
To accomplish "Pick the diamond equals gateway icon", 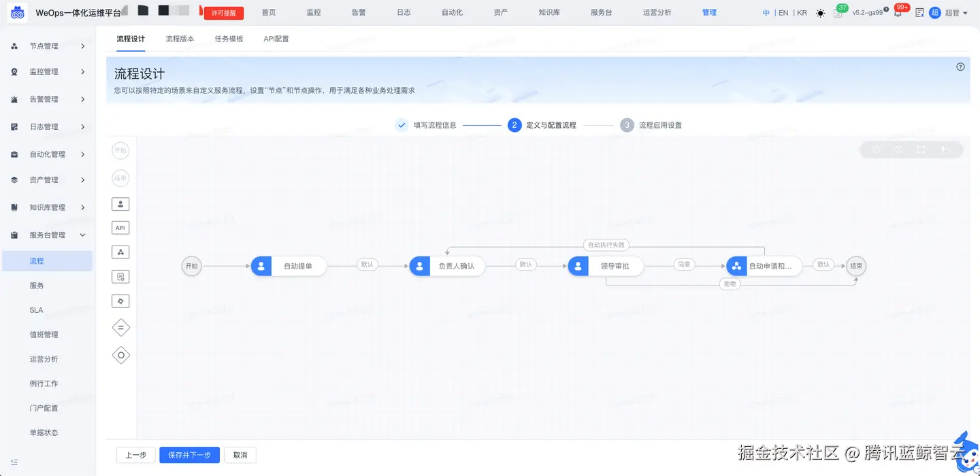I will [x=120, y=328].
